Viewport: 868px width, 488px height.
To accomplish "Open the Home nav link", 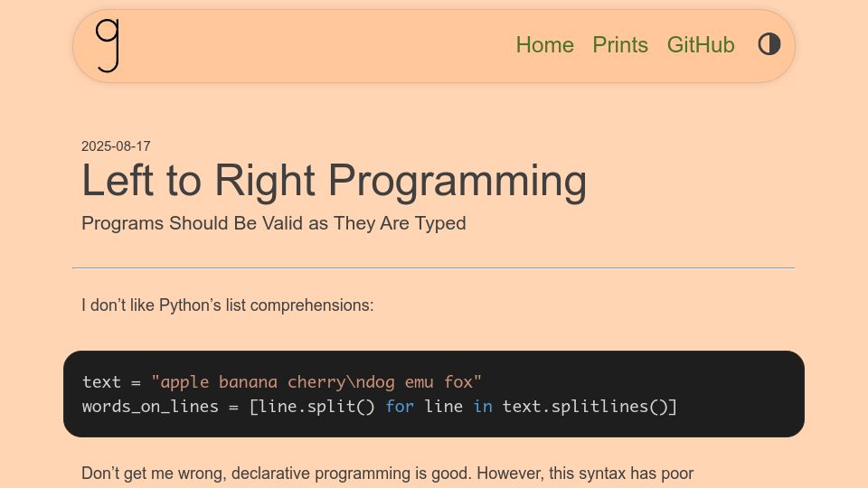I will (x=544, y=45).
